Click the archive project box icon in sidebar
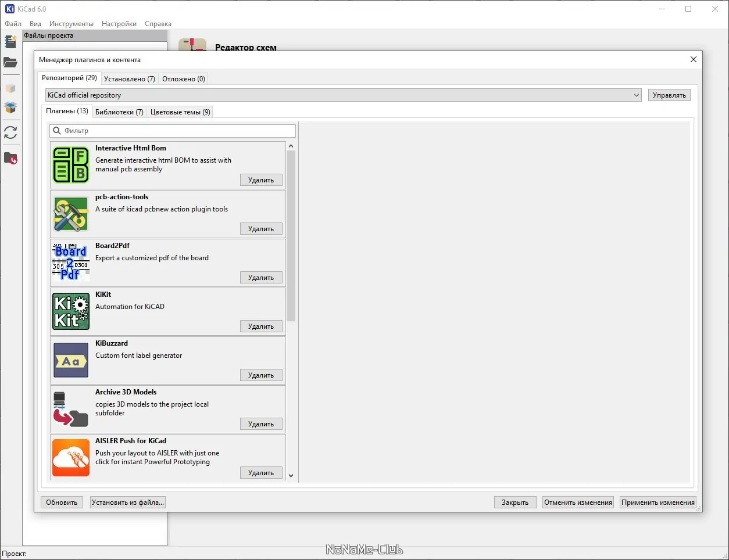This screenshot has height=560, width=729. click(10, 89)
